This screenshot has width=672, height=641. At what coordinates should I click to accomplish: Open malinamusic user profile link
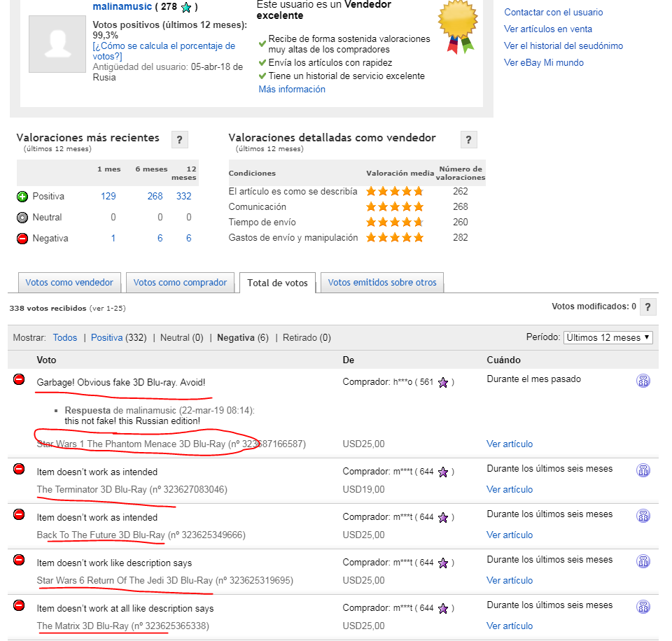point(122,6)
